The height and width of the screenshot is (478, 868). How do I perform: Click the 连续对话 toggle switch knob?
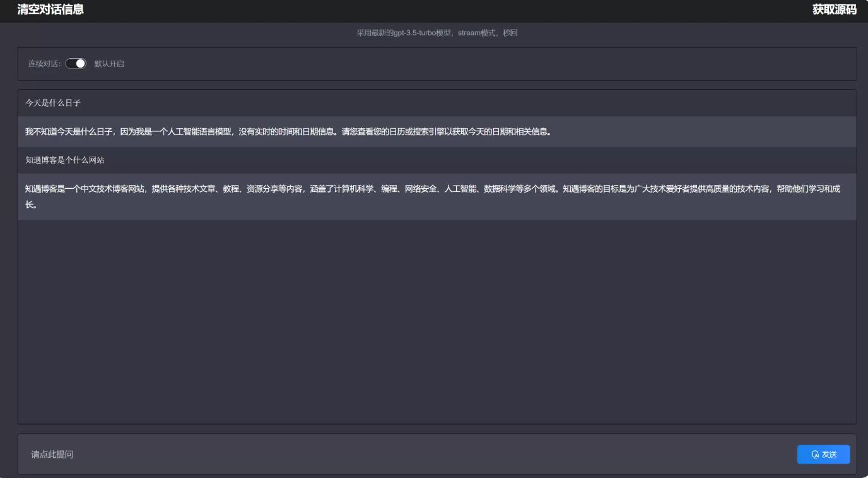pos(79,63)
